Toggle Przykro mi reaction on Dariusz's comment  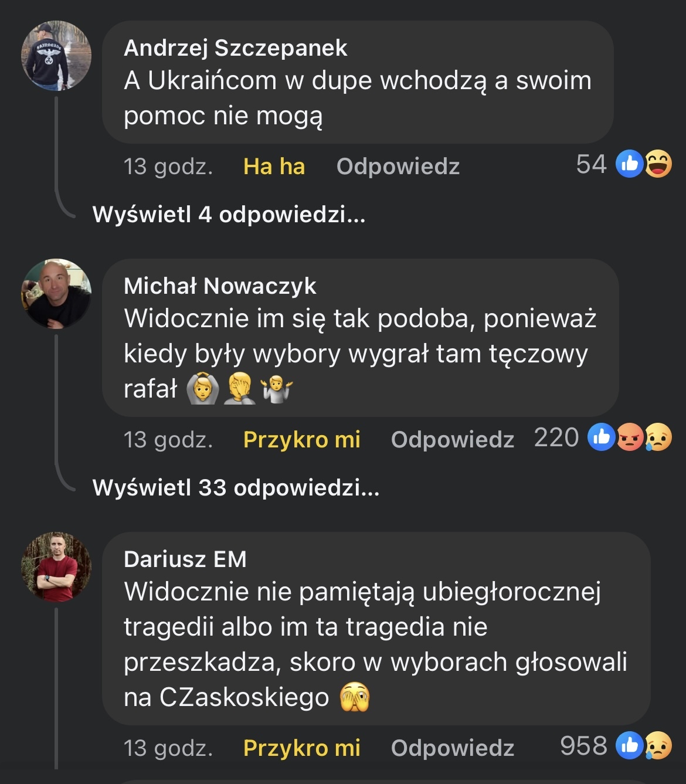(301, 748)
